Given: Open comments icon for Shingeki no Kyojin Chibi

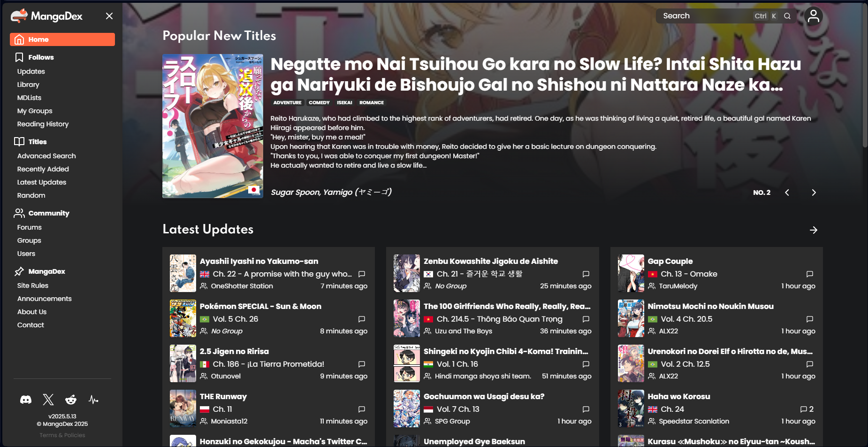Looking at the screenshot, I should point(586,364).
